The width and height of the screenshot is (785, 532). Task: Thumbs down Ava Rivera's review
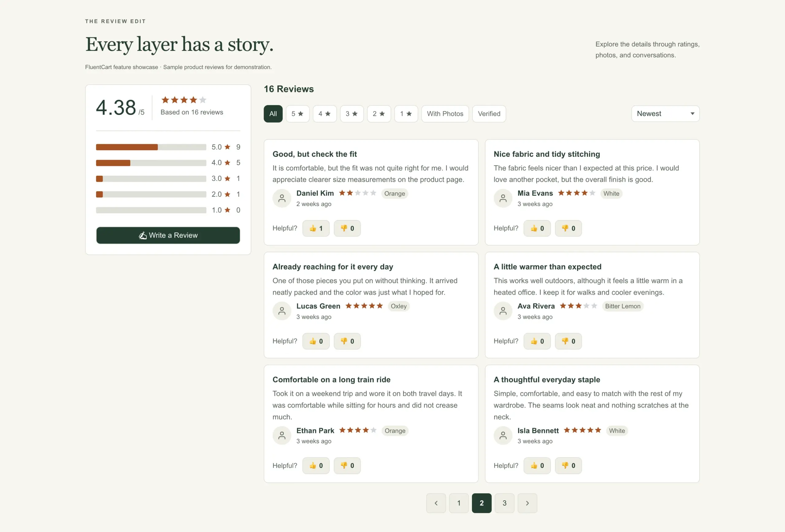(568, 341)
